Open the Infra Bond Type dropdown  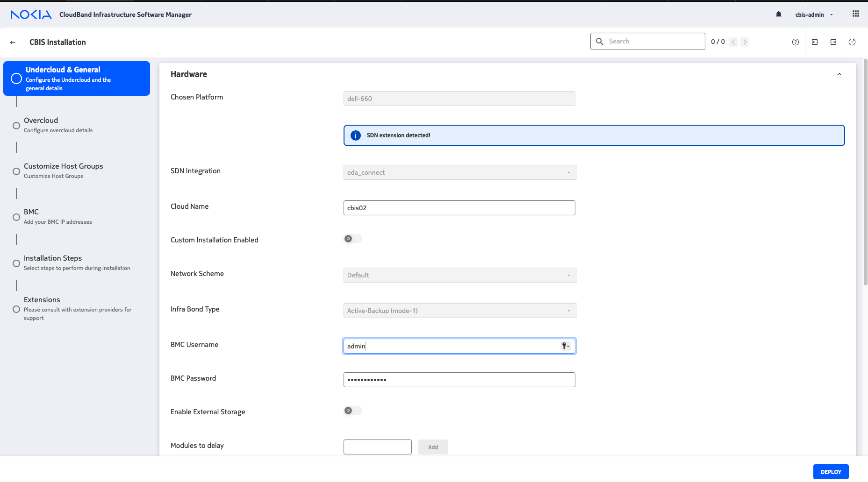click(x=460, y=311)
